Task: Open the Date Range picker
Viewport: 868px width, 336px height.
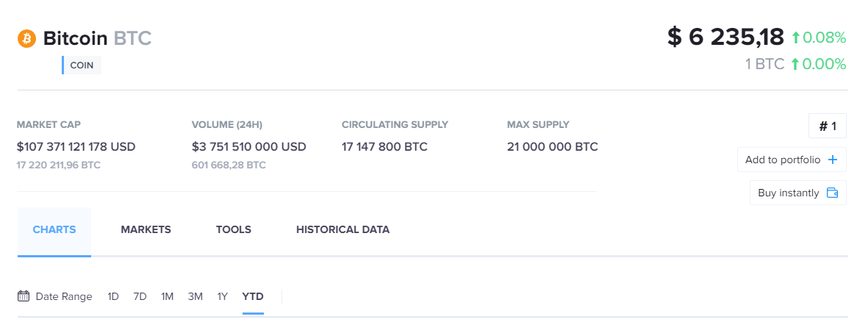Action: coord(63,296)
